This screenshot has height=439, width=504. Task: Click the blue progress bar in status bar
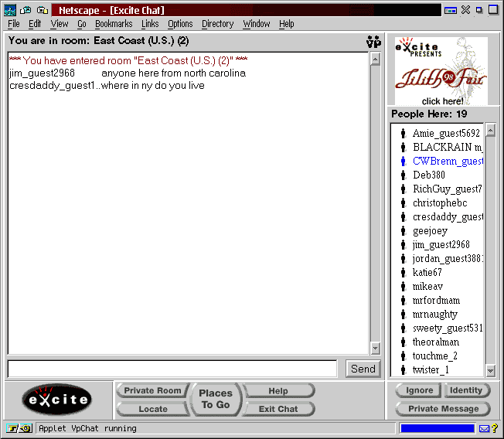click(x=438, y=428)
